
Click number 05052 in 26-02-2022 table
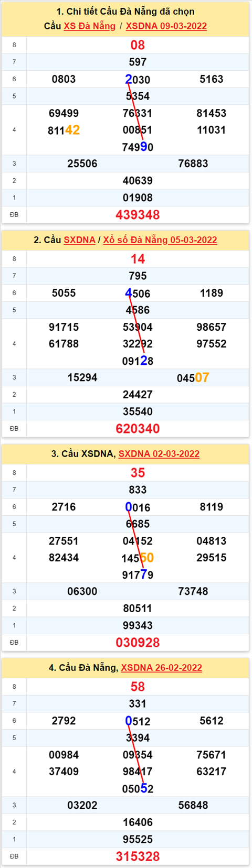(x=138, y=788)
